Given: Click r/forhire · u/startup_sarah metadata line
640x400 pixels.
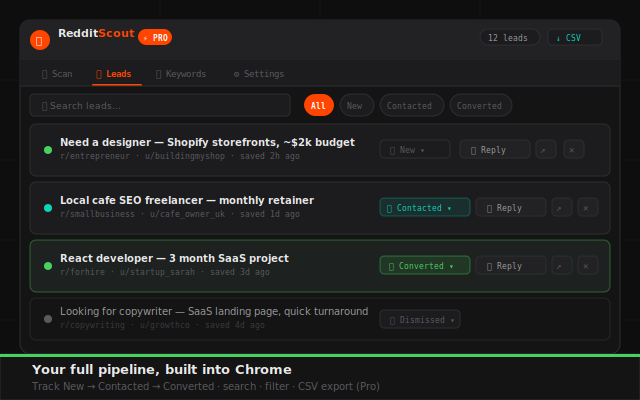Looking at the screenshot, I should (x=165, y=272).
